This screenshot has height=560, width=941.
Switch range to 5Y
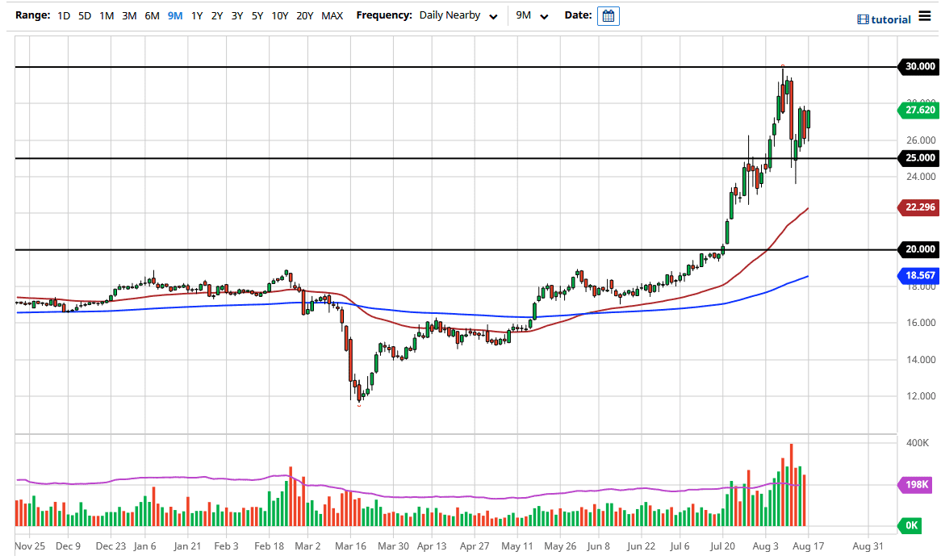257,15
